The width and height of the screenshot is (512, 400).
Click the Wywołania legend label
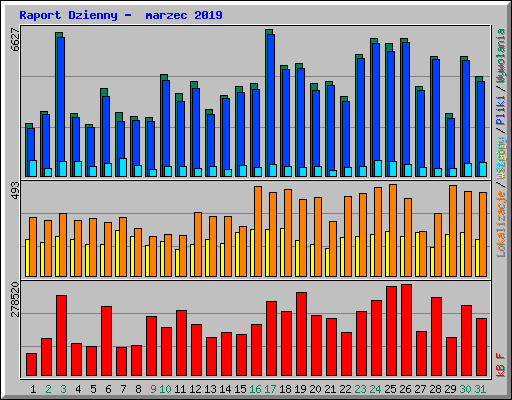[x=501, y=56]
